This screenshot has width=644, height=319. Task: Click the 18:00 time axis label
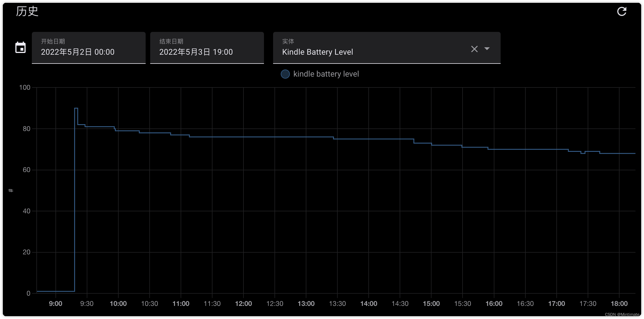pyautogui.click(x=619, y=304)
